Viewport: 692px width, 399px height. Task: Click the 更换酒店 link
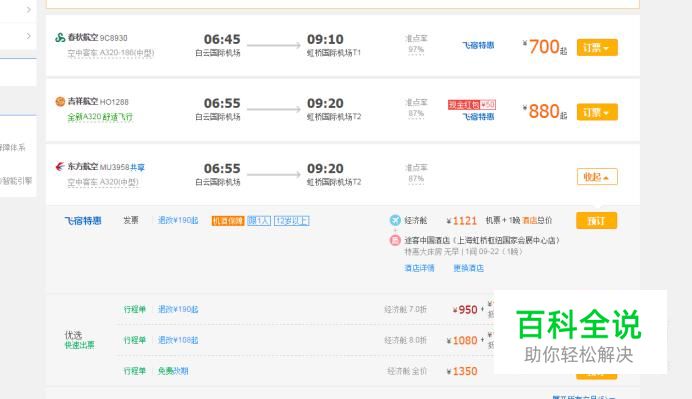click(468, 268)
